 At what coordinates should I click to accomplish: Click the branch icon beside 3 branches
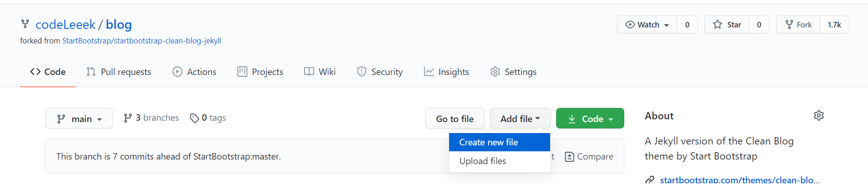pos(128,118)
